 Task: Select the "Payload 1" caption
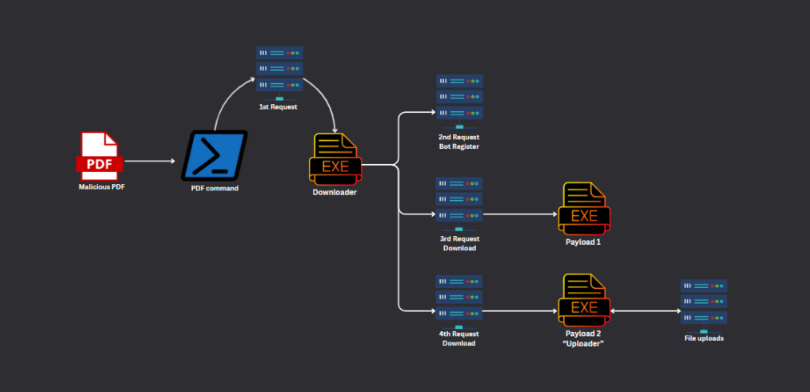point(583,242)
